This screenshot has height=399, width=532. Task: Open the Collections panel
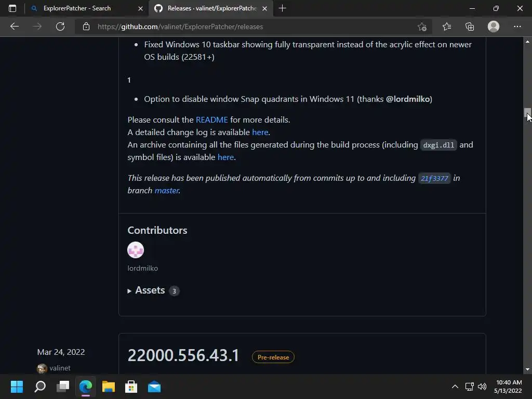(470, 26)
